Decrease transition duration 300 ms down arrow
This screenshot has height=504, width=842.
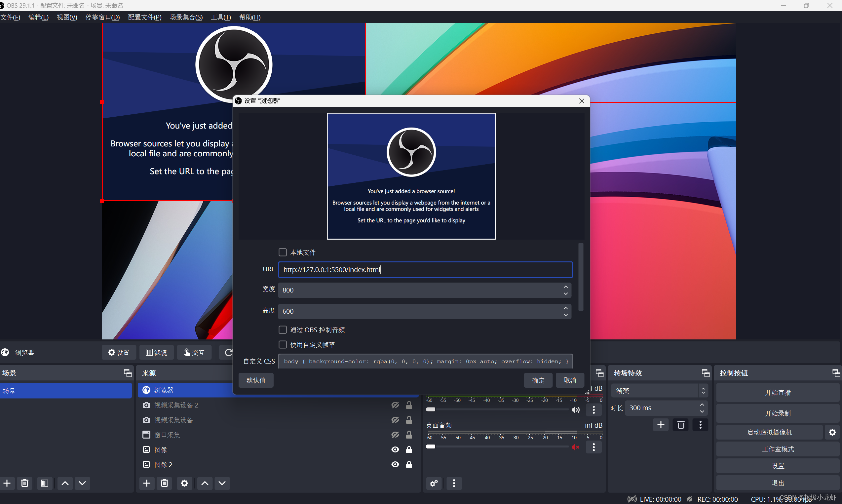point(702,411)
